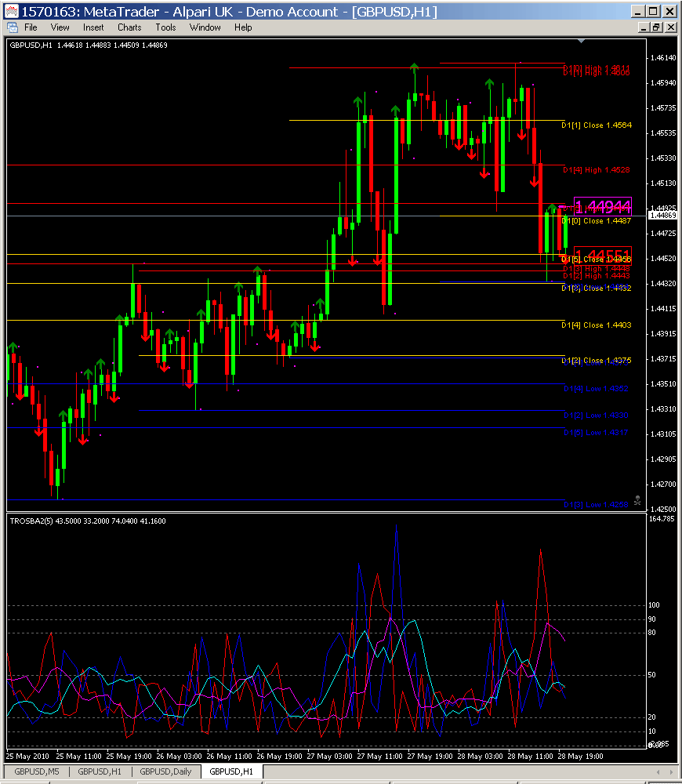Screen dimensions: 682x784
Task: Open the File menu
Action: (31, 27)
